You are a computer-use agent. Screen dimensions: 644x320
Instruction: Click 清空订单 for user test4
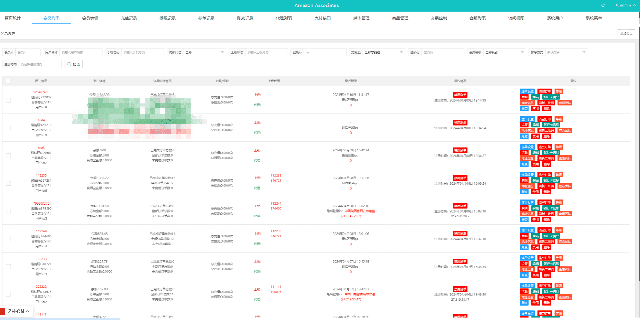pos(545,119)
